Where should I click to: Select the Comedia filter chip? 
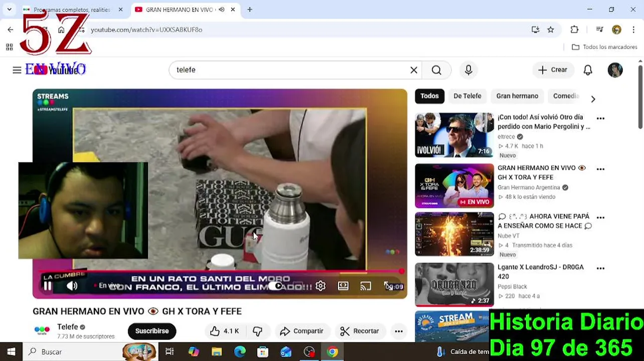(x=566, y=96)
